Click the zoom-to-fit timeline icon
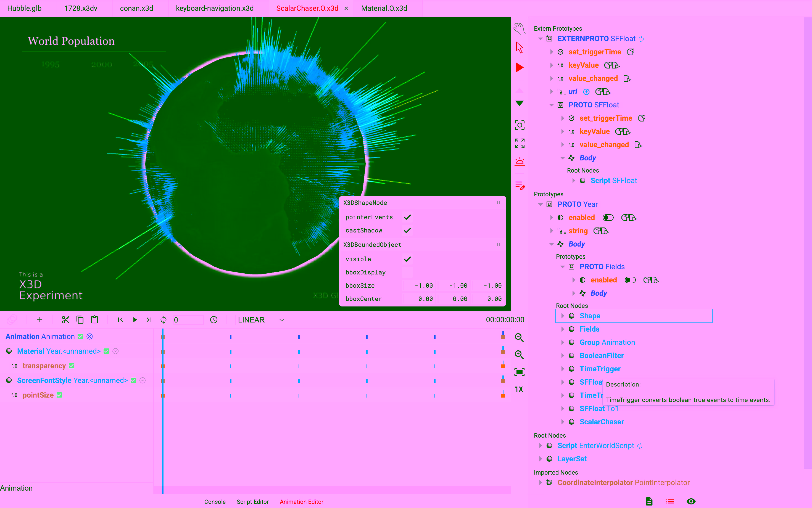Screen dimensions: 812x508 519,372
